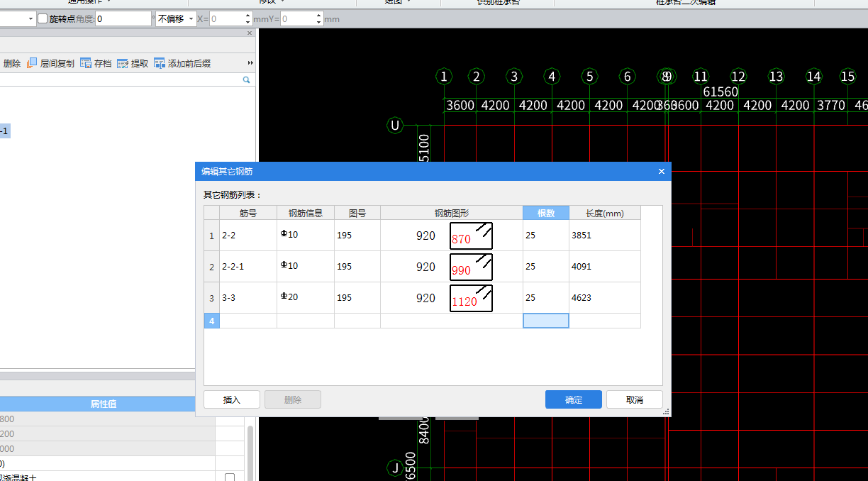Click the 存档 archive icon

[x=86, y=63]
